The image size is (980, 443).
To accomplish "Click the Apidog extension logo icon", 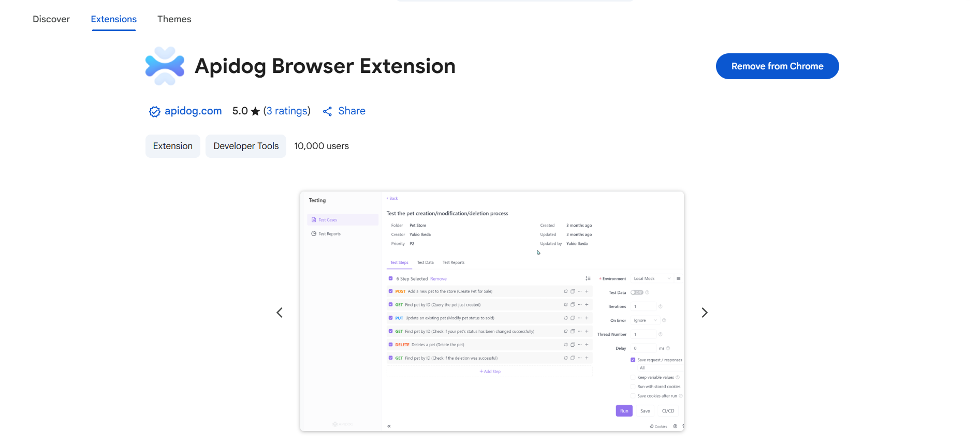I will click(x=165, y=66).
